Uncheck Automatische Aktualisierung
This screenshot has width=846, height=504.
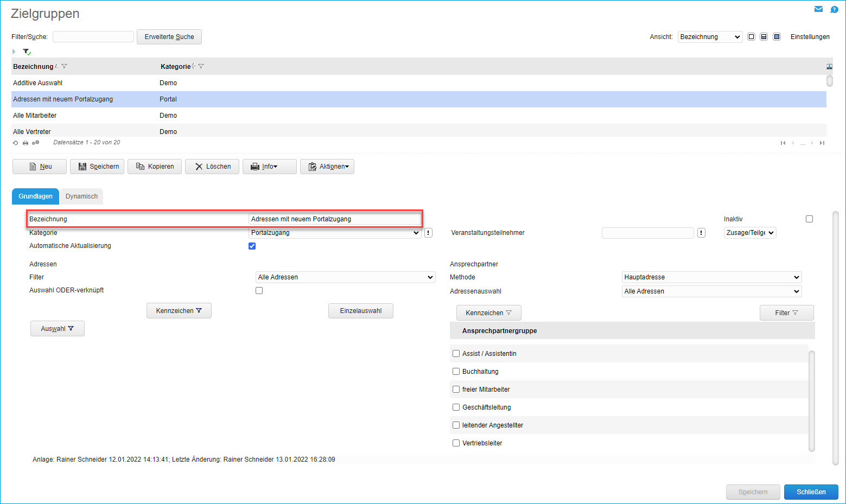coord(252,246)
